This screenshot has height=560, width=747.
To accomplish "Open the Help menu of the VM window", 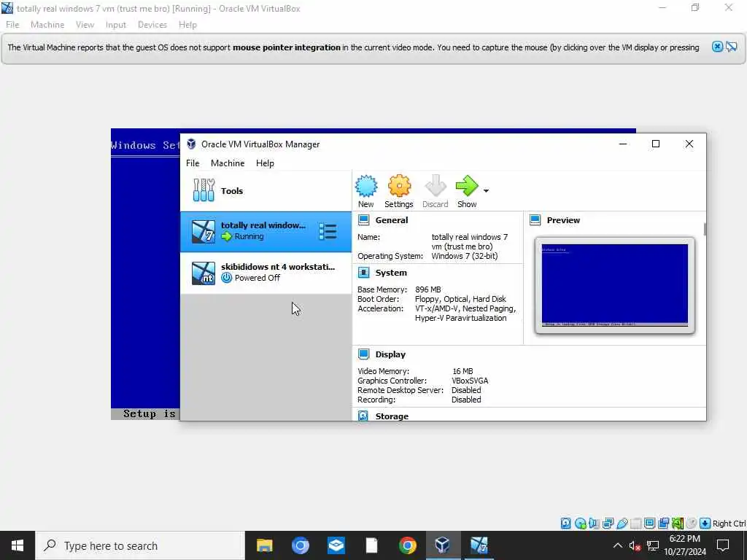I will click(x=187, y=25).
